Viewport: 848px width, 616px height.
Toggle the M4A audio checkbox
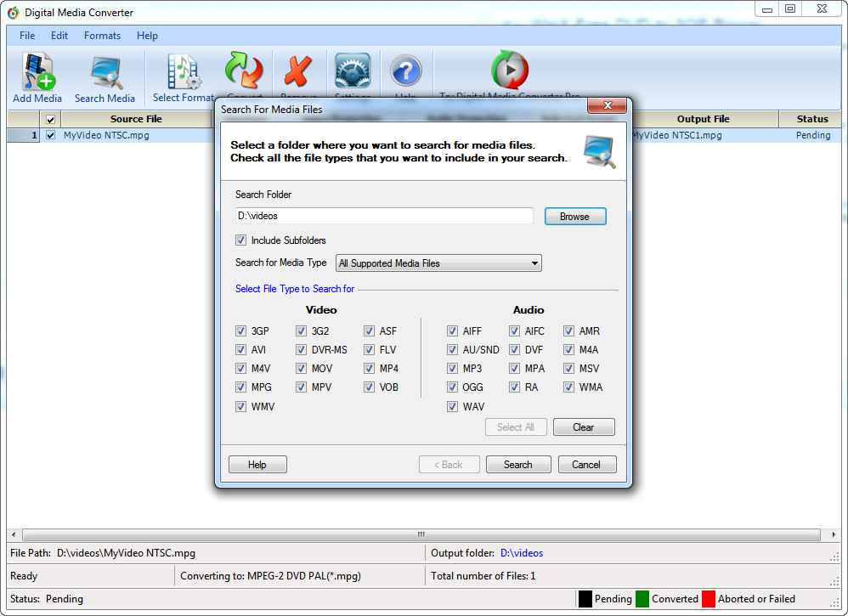(x=568, y=350)
